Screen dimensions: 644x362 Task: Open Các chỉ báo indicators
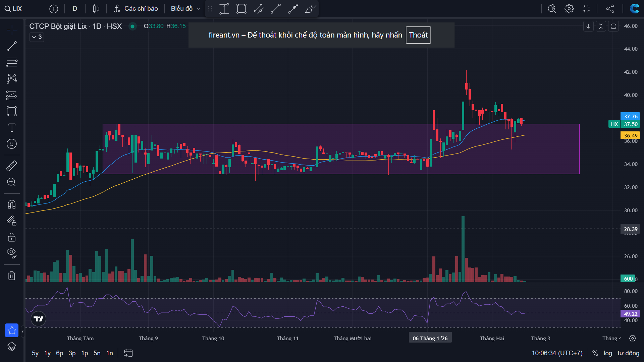click(x=136, y=9)
